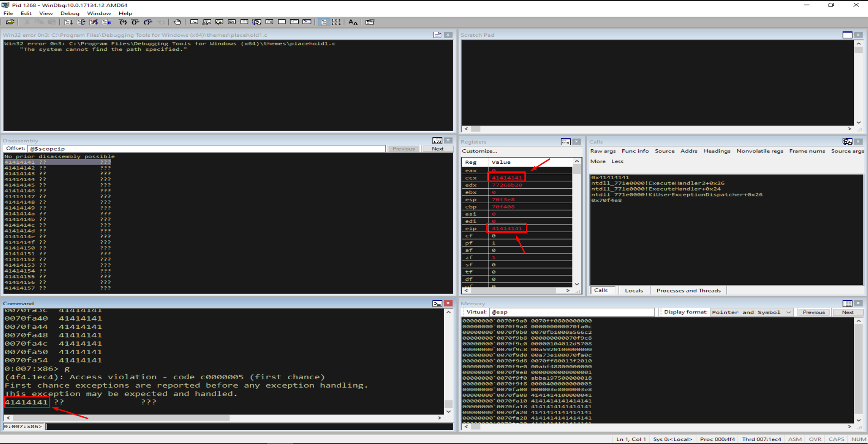868x444 pixels.
Task: Select the ecx register value
Action: [507, 178]
